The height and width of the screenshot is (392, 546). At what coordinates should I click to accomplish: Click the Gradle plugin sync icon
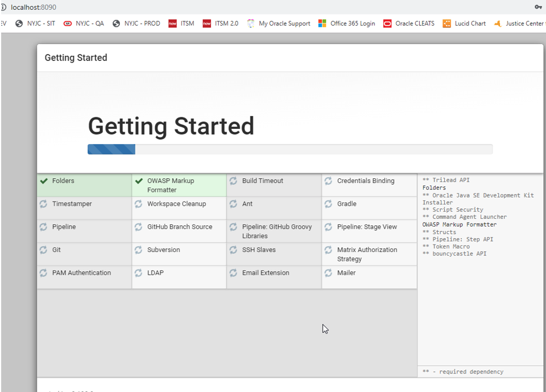[x=328, y=204]
